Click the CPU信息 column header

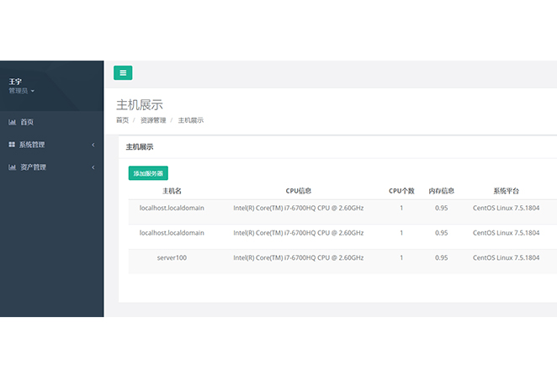[x=298, y=191]
